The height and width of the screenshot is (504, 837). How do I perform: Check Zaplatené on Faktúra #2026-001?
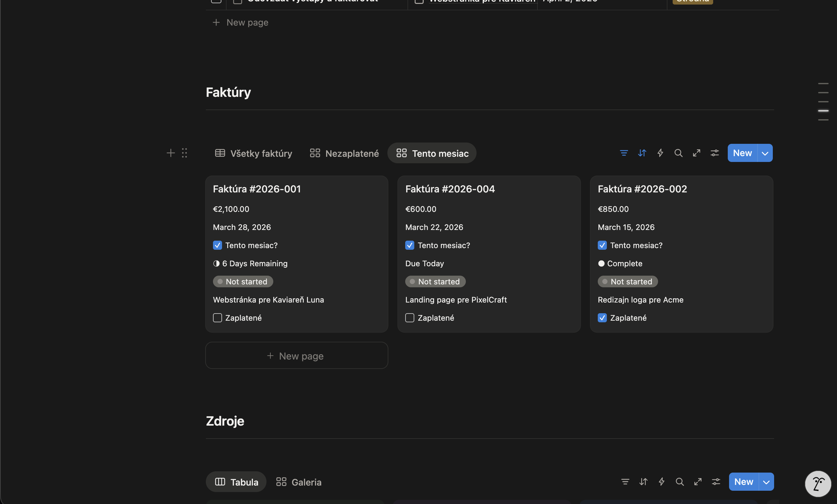218,318
